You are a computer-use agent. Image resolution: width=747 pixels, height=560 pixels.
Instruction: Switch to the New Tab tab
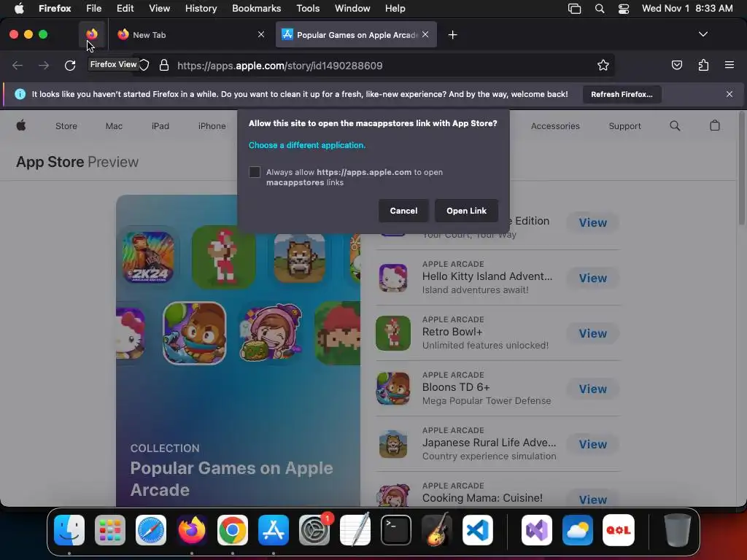pyautogui.click(x=190, y=34)
